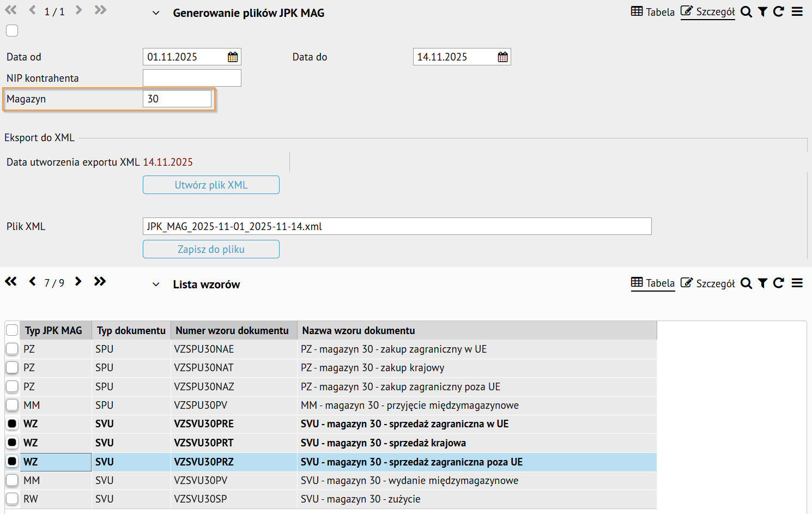Collapse the Lista wzorów section
Viewport: 812px width, 514px height.
coord(156,285)
